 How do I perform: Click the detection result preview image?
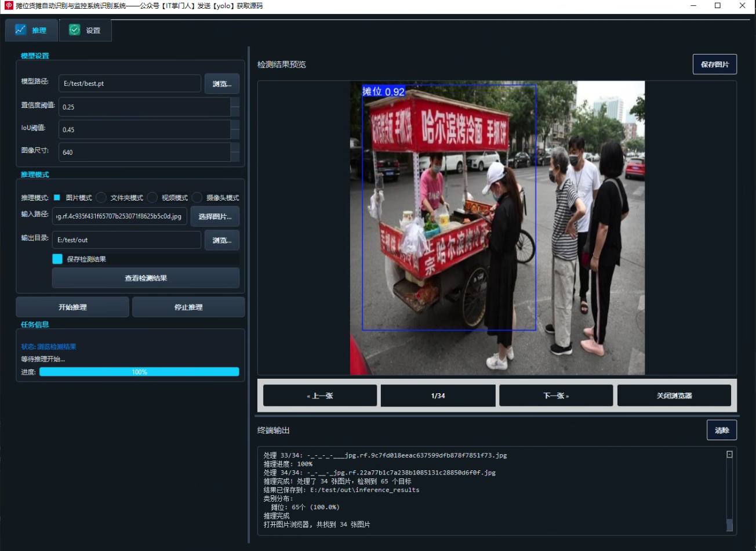(x=497, y=228)
